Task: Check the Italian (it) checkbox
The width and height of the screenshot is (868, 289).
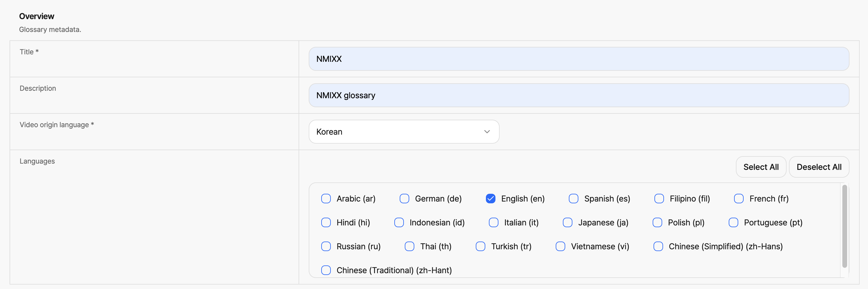Action: coord(493,222)
